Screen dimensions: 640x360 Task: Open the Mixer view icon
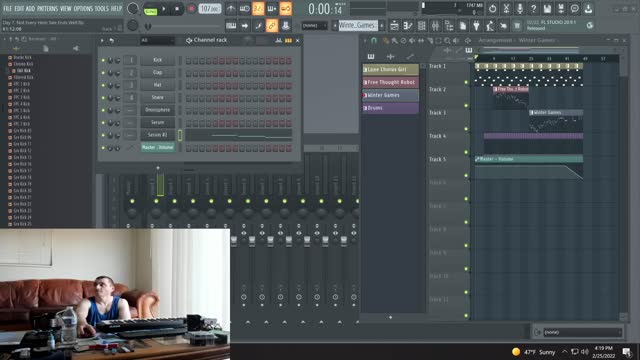[x=435, y=26]
